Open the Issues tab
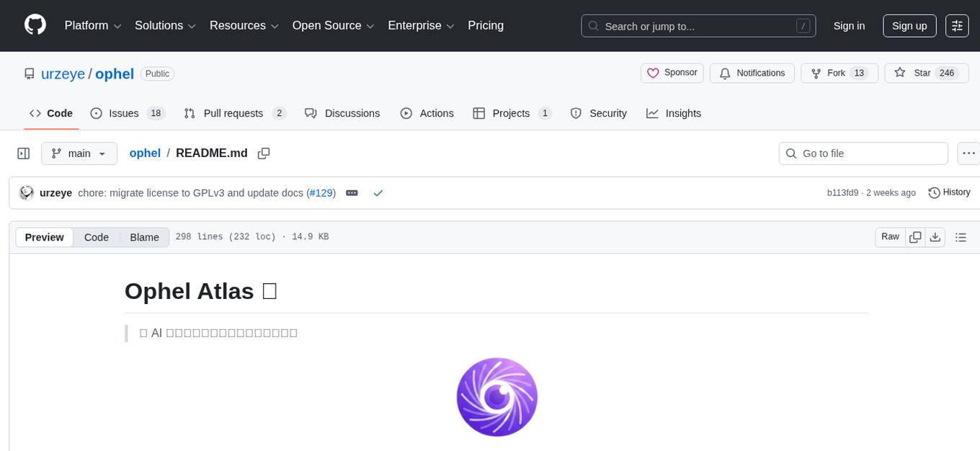 coord(123,113)
